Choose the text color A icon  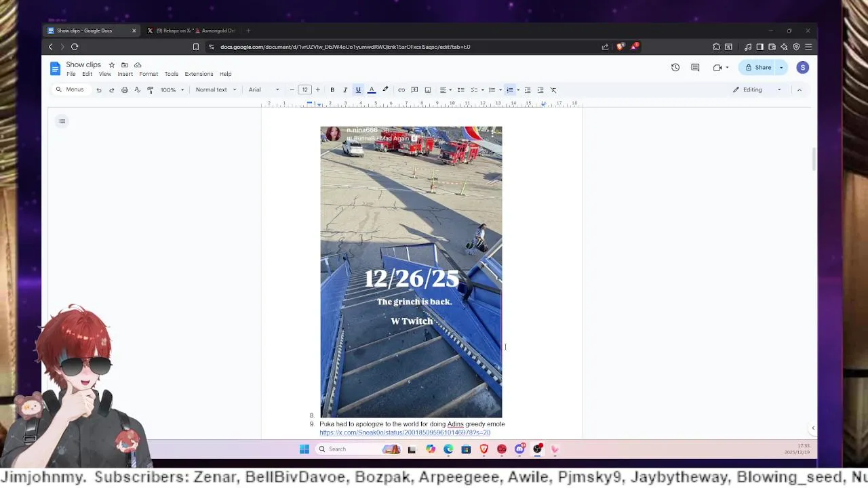[372, 90]
